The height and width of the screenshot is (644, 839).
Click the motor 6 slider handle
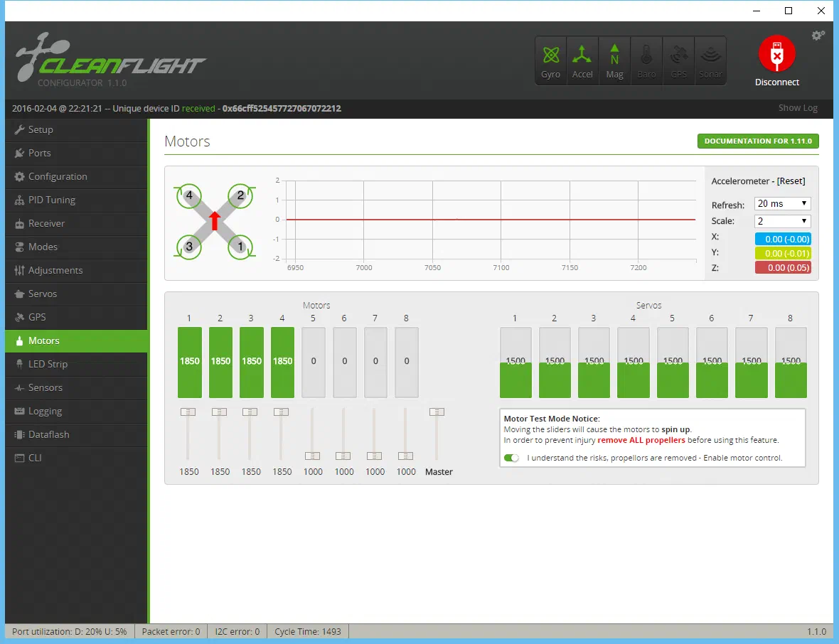point(343,456)
